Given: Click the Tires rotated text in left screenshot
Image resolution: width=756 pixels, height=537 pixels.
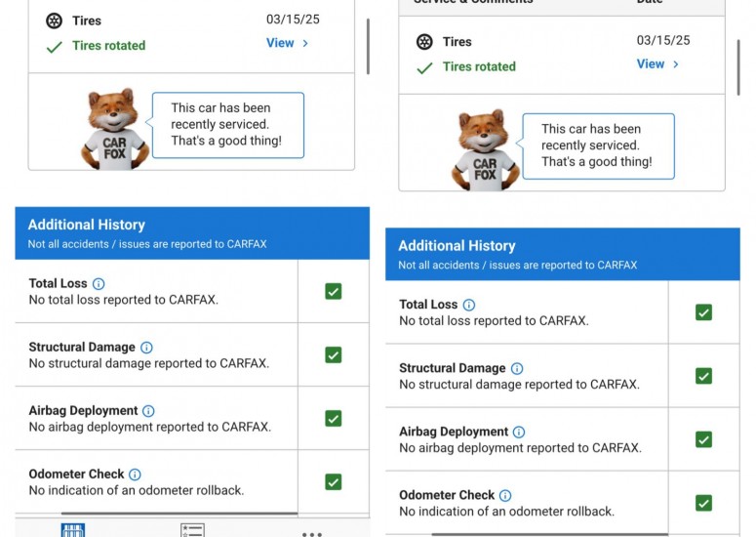Looking at the screenshot, I should click(x=109, y=46).
